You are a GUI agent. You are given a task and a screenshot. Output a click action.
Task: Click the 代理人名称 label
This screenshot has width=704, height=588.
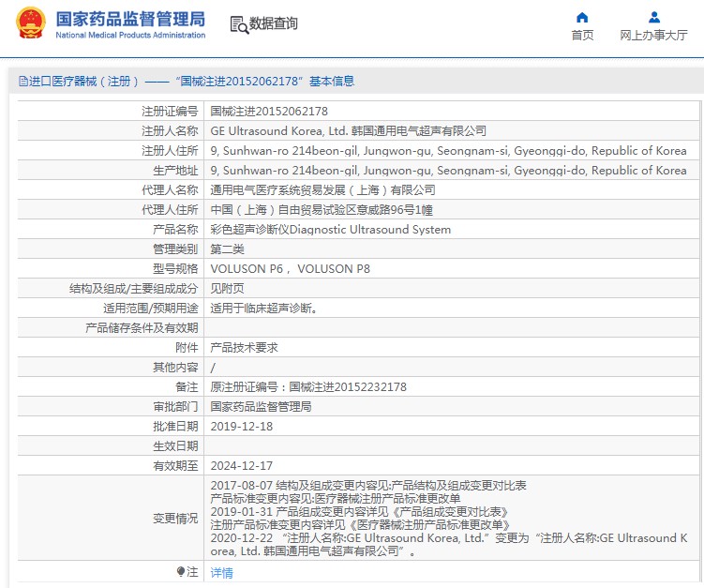tap(170, 190)
